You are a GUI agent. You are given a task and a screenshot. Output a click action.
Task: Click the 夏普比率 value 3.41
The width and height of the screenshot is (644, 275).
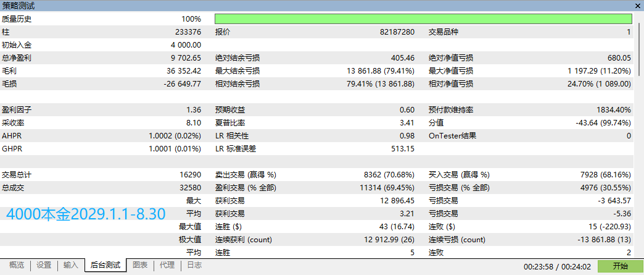(407, 123)
